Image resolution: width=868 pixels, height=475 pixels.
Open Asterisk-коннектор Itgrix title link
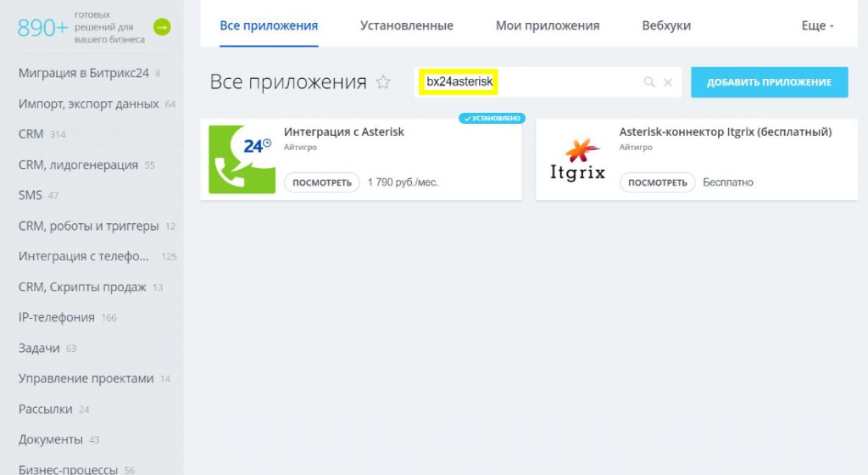click(726, 131)
